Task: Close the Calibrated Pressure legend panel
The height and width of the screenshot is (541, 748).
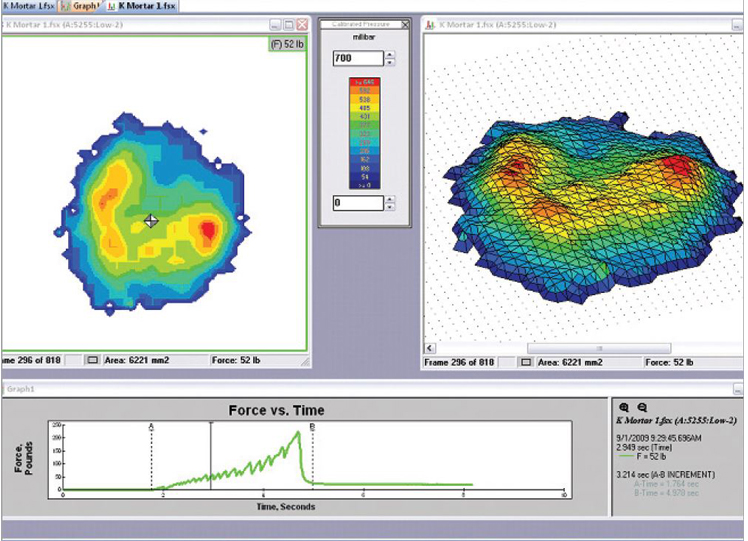Action: [404, 24]
